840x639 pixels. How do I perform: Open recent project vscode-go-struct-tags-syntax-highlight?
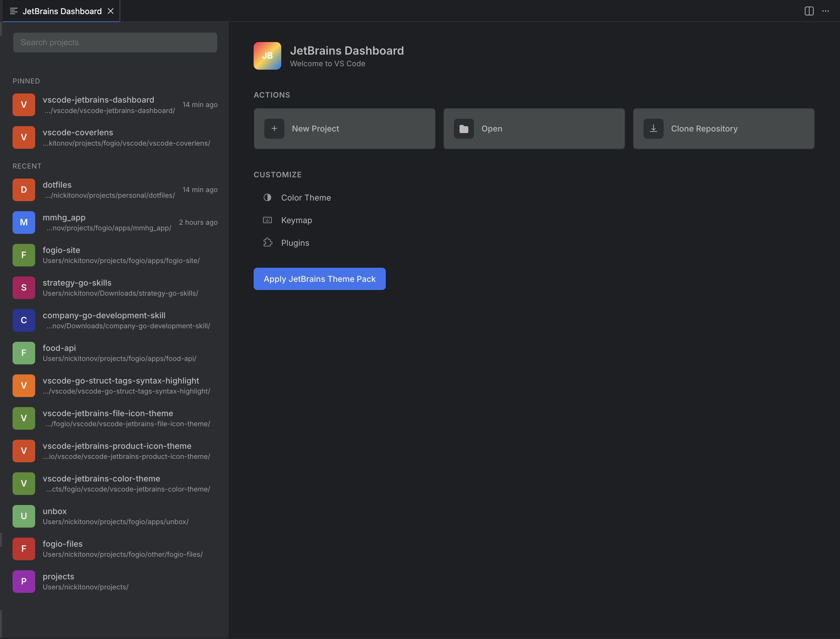click(x=115, y=386)
